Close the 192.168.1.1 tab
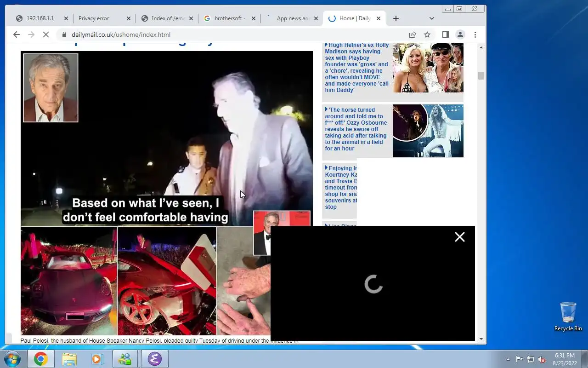The image size is (588, 368). pos(66,18)
